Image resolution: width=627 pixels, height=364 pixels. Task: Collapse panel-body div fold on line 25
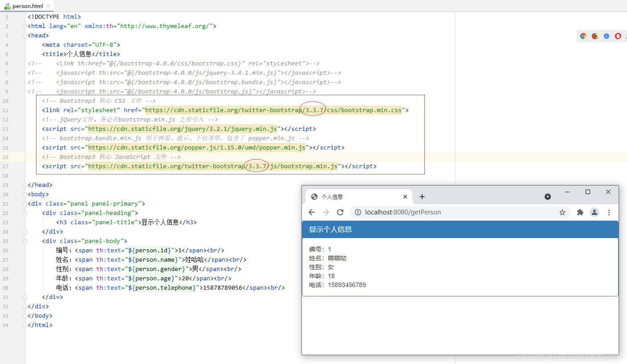25,241
